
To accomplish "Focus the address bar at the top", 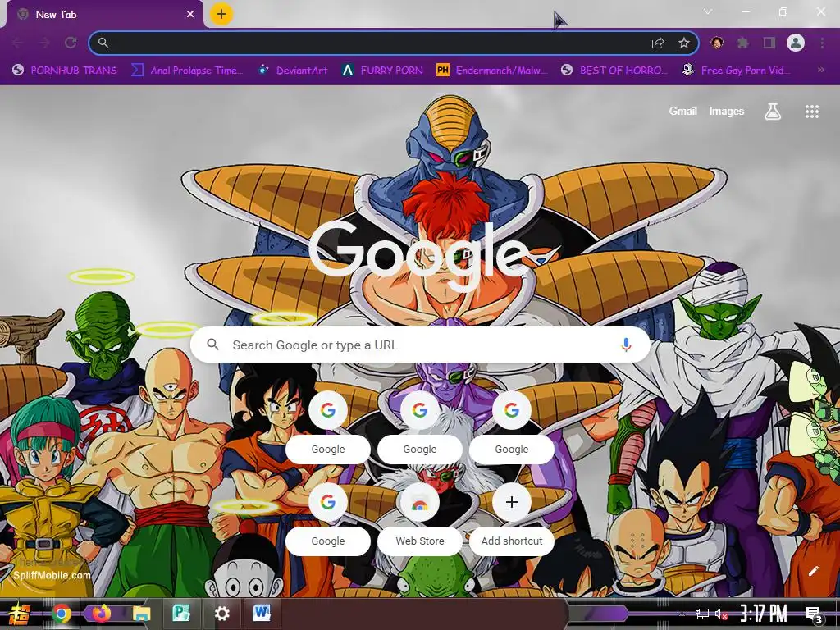I will click(x=394, y=43).
